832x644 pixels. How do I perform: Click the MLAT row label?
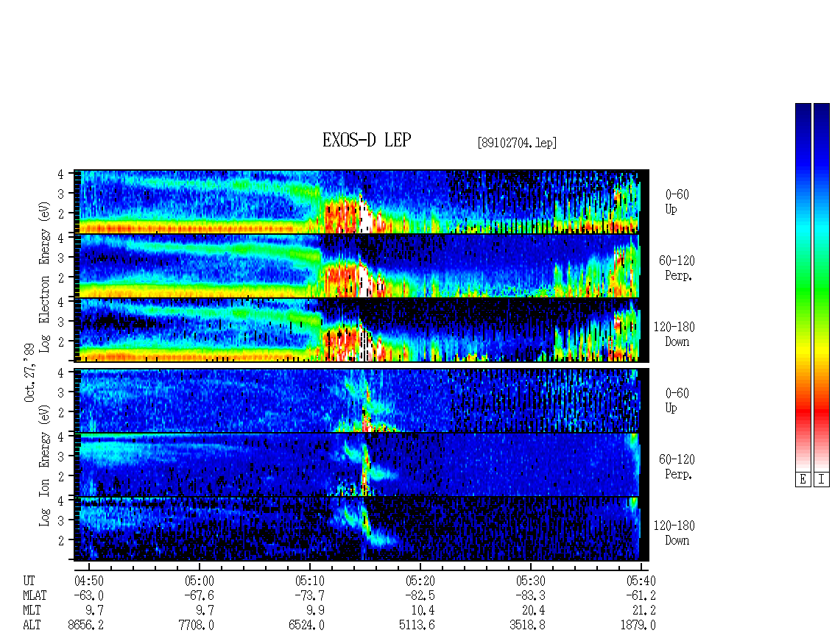point(35,595)
